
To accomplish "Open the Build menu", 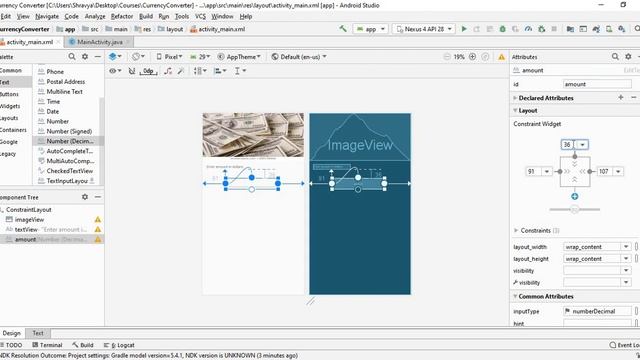I will tap(146, 16).
